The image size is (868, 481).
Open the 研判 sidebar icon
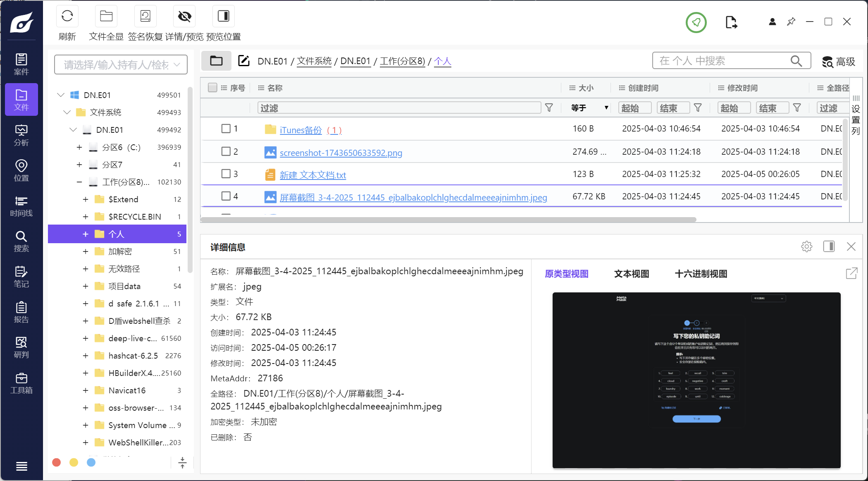click(x=21, y=347)
